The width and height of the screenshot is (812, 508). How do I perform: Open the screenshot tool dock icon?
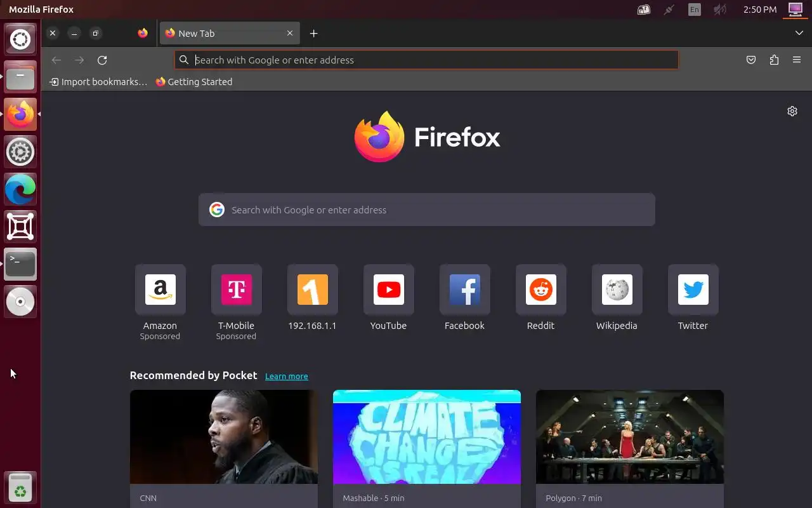[20, 227]
